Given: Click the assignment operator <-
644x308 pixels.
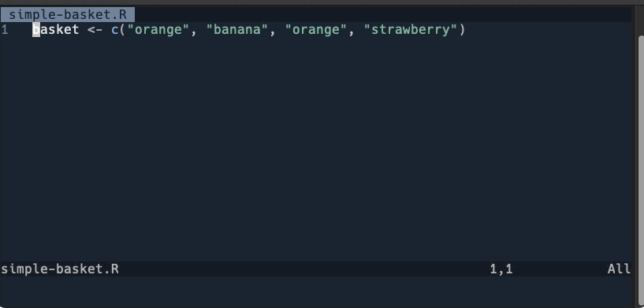Looking at the screenshot, I should [x=95, y=30].
